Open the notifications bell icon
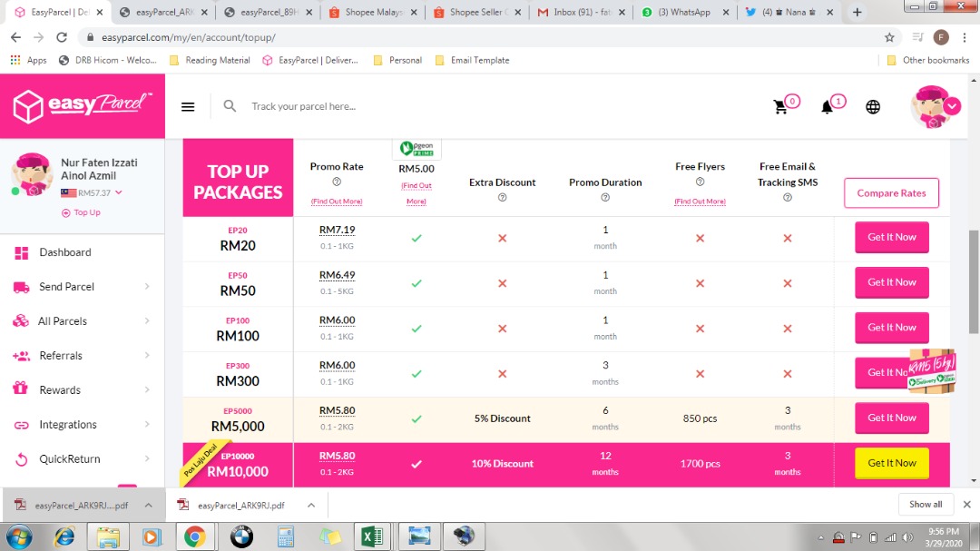 [827, 107]
